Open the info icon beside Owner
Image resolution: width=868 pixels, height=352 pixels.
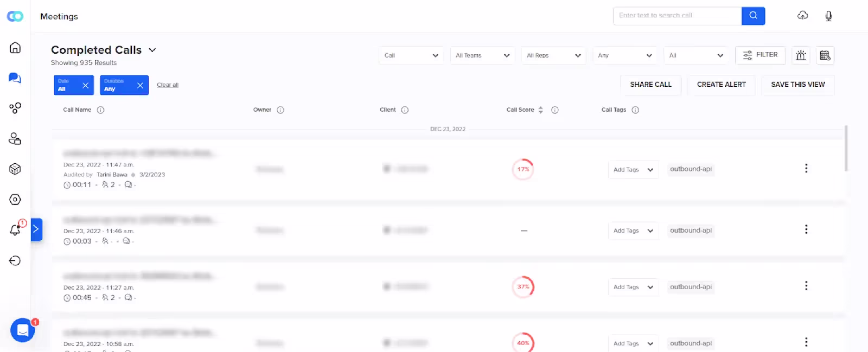point(280,110)
